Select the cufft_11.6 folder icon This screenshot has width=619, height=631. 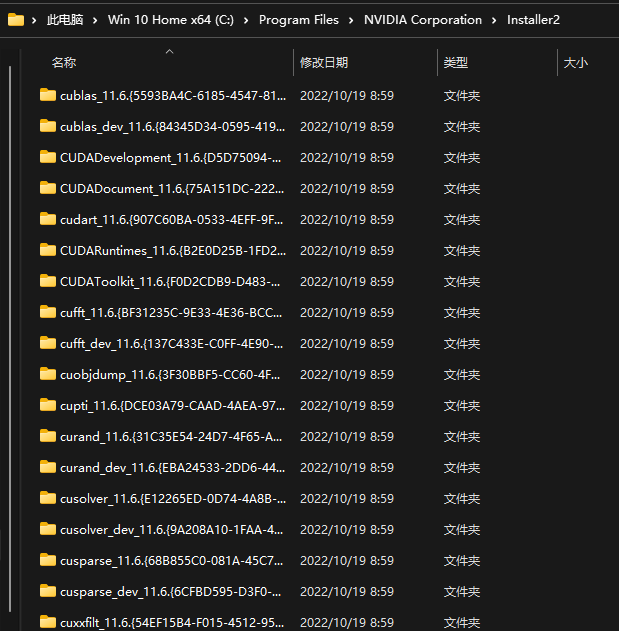[x=48, y=312]
